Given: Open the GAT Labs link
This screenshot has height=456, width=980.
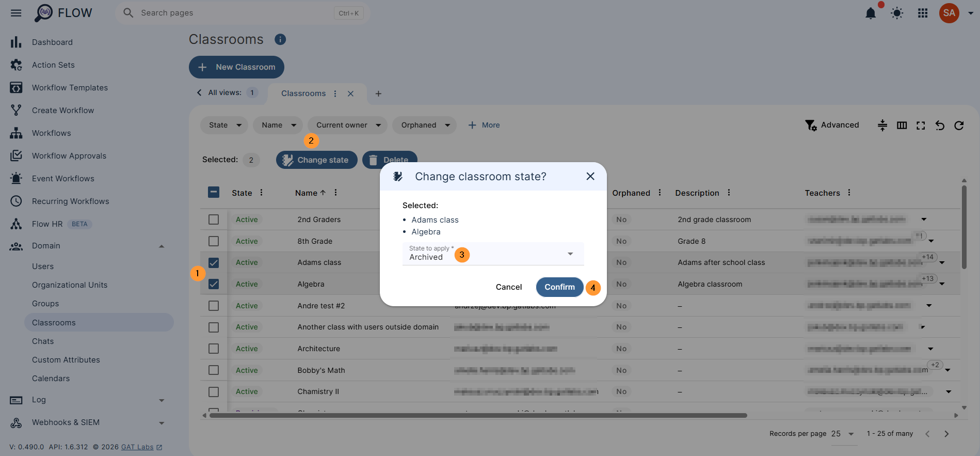Looking at the screenshot, I should coord(137,447).
